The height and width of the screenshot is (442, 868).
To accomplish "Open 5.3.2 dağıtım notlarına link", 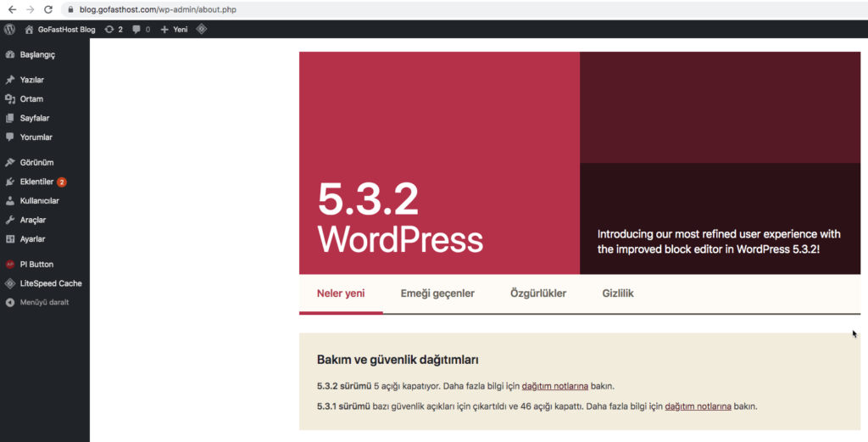I will [554, 386].
